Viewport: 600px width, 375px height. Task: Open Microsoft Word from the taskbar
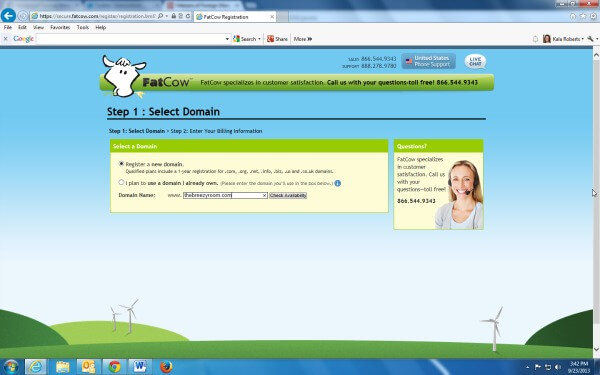[140, 367]
